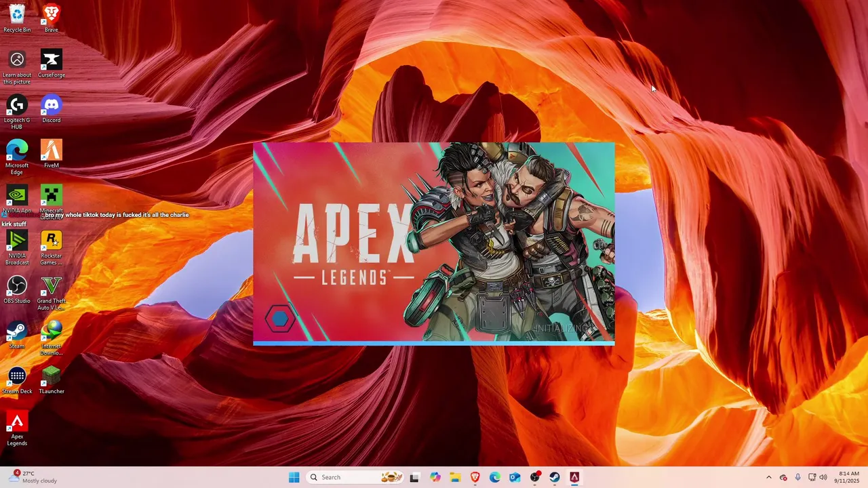This screenshot has width=868, height=488.
Task: Open File Explorer from the taskbar
Action: click(x=455, y=477)
